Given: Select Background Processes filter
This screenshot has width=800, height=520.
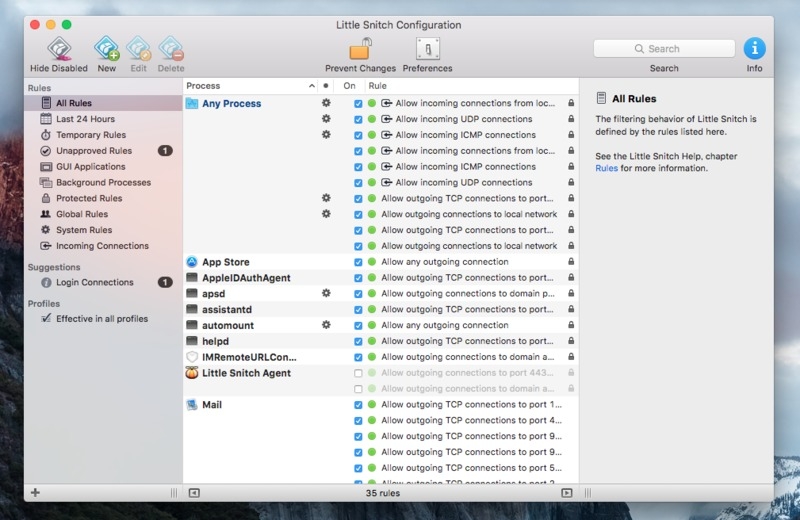Looking at the screenshot, I should pos(104,182).
